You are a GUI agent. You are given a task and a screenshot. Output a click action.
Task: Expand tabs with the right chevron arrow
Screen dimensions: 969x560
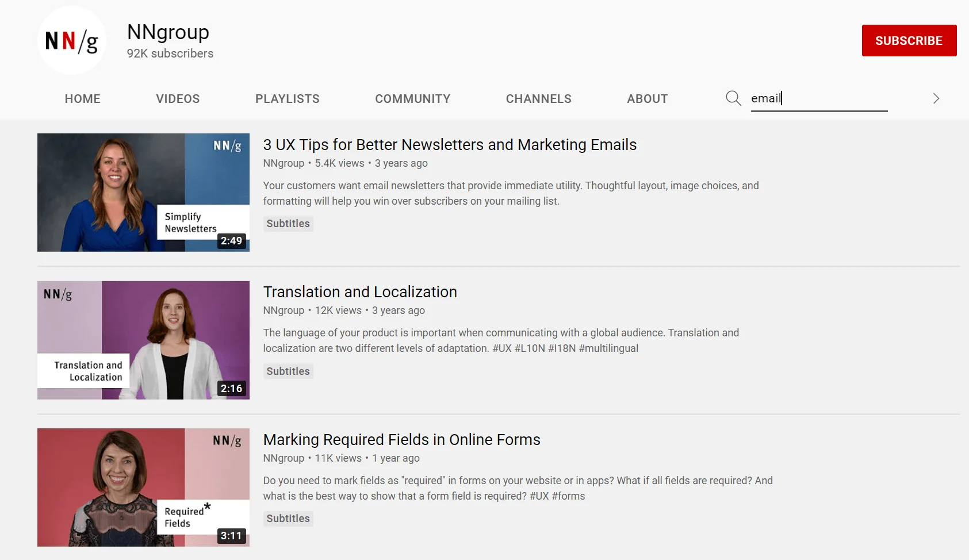pyautogui.click(x=936, y=98)
